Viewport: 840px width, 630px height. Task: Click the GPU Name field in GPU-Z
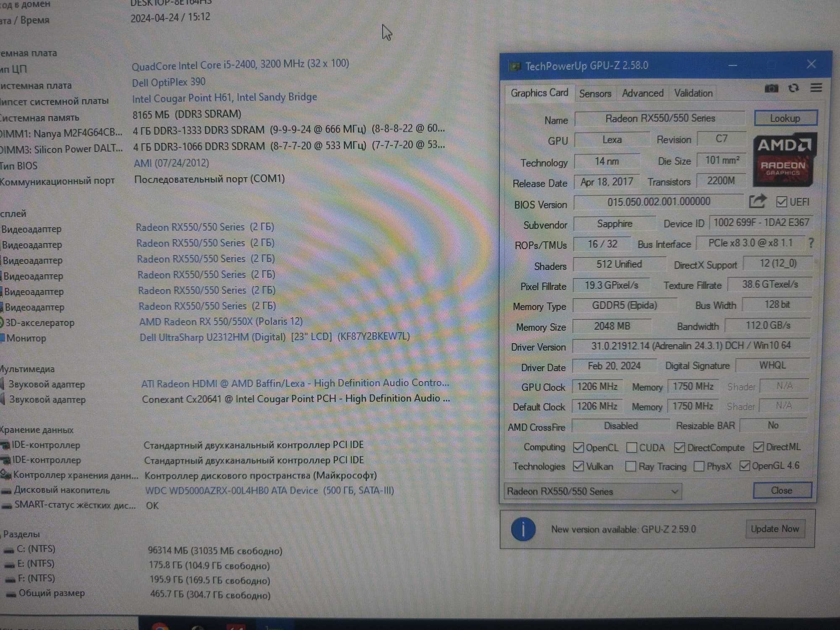[659, 119]
